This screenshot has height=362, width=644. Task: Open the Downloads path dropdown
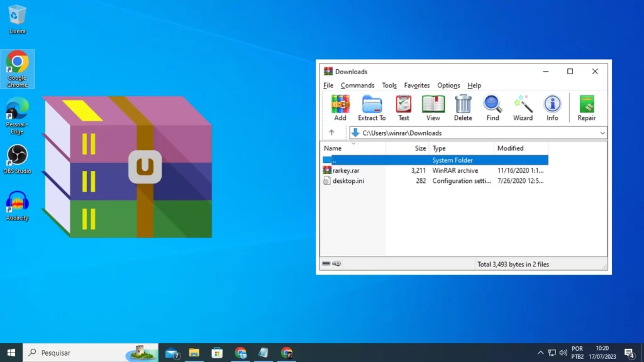[602, 133]
